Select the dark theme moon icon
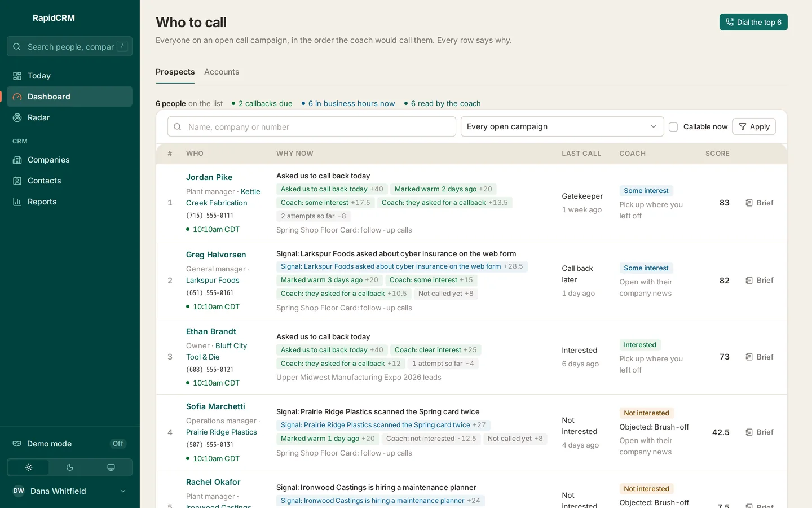The image size is (812, 508). pyautogui.click(x=70, y=467)
